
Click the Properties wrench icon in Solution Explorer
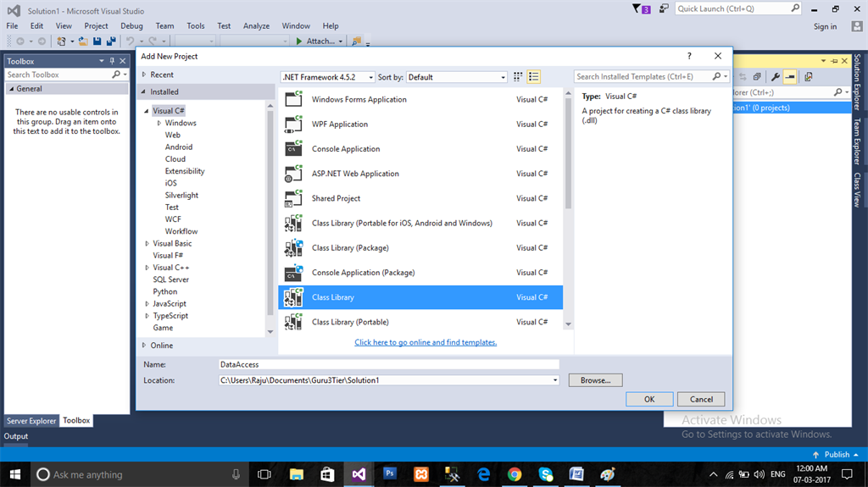coord(775,76)
